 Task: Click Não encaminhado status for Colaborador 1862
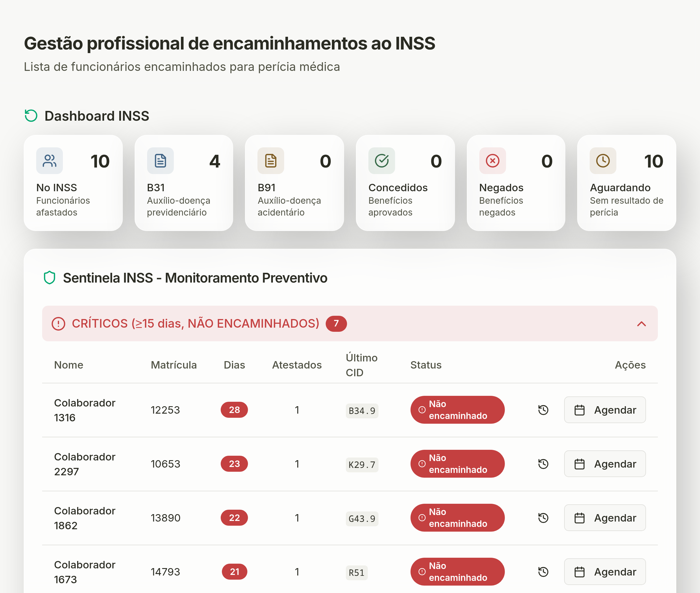click(457, 518)
